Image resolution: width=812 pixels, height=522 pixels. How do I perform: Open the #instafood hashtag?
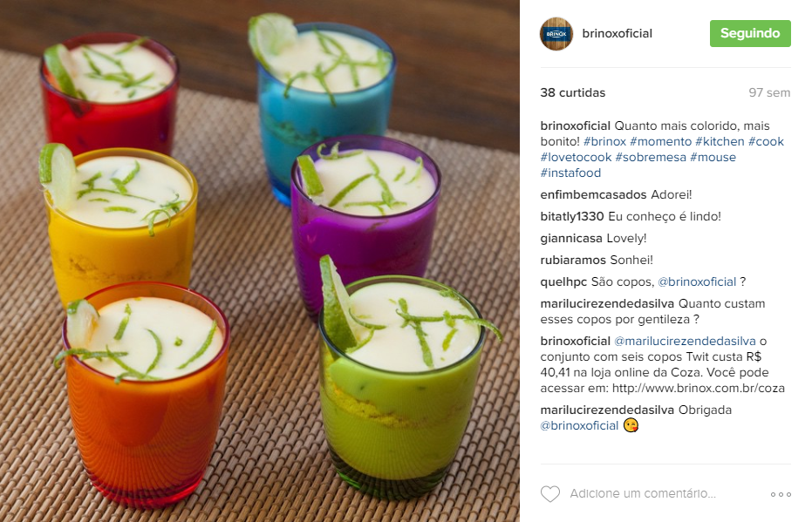pyautogui.click(x=570, y=173)
